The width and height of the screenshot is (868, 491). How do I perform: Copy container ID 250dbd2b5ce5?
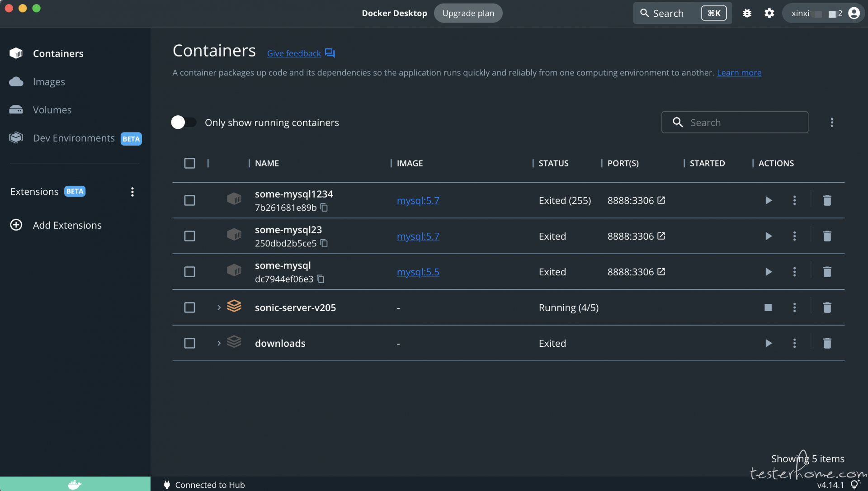[x=324, y=243]
